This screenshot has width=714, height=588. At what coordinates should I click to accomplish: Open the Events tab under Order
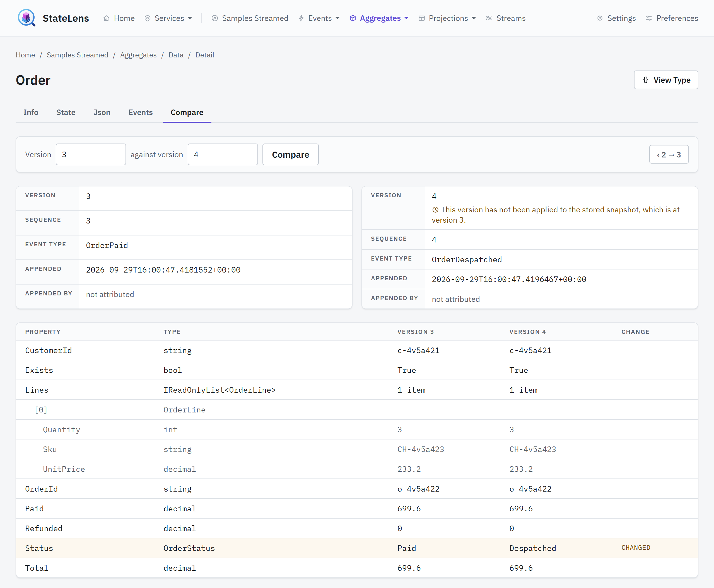(140, 113)
